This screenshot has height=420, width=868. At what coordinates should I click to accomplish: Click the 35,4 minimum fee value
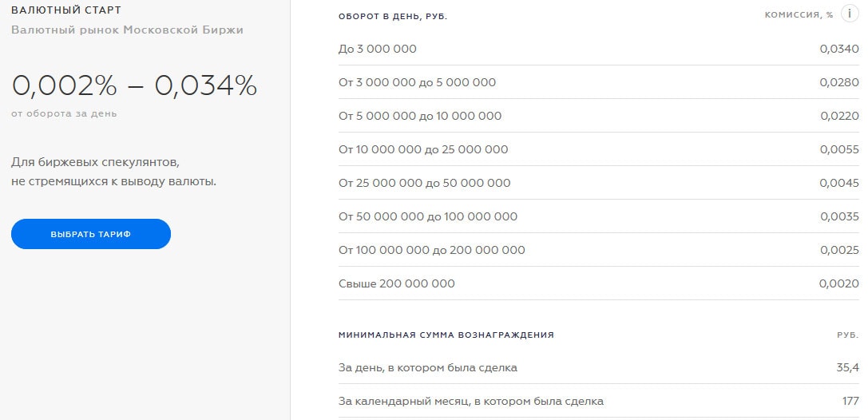click(x=846, y=368)
